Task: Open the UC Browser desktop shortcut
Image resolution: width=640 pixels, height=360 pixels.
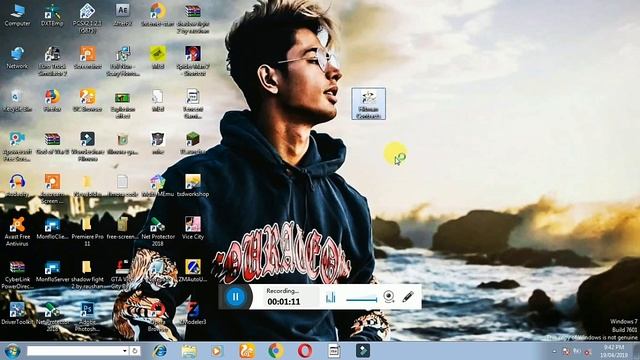Action: pyautogui.click(x=87, y=101)
